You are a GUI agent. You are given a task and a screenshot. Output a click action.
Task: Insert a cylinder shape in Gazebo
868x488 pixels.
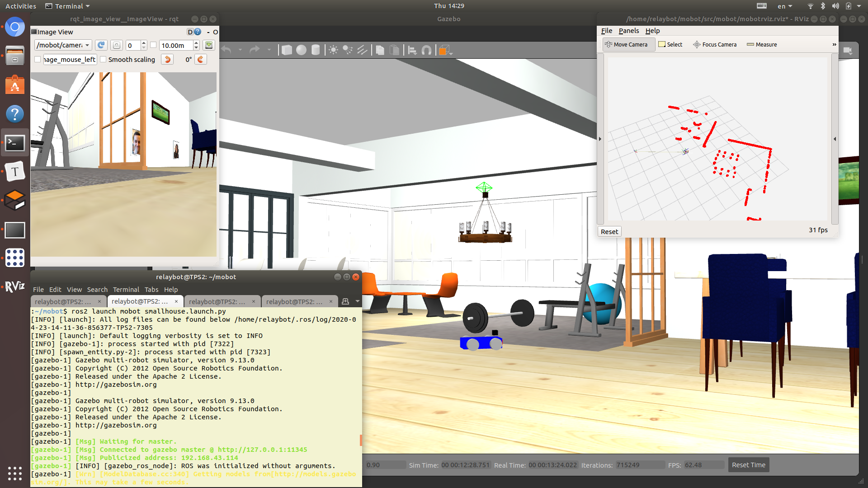(x=316, y=50)
